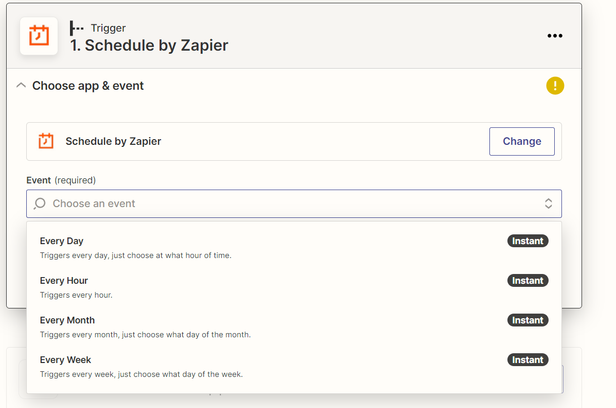Click the trigger step indicator icon

pyautogui.click(x=77, y=27)
